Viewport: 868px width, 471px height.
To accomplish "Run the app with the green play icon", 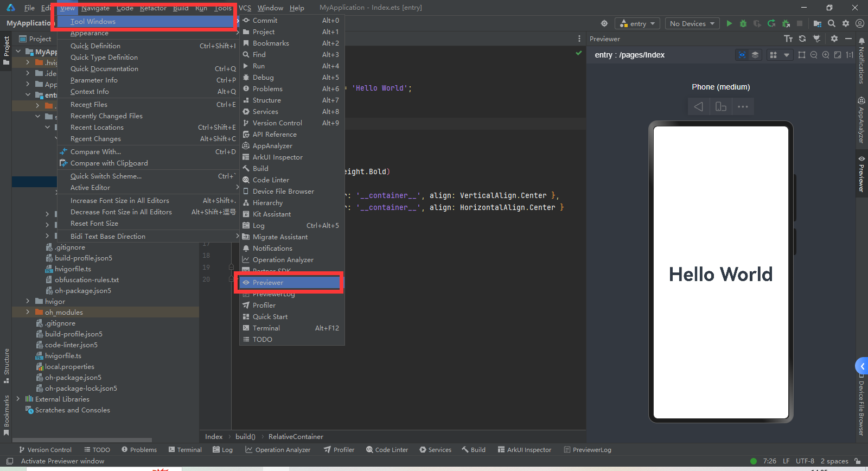I will coord(729,23).
